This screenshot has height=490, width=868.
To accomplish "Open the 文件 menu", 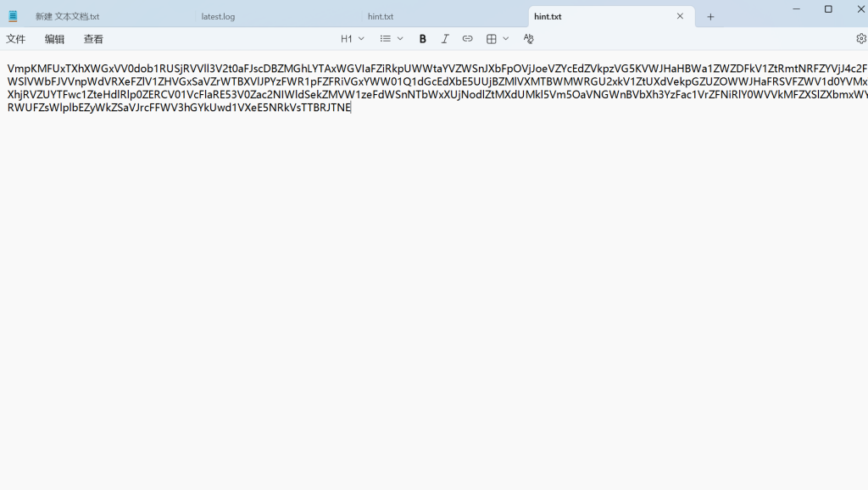I will (16, 39).
